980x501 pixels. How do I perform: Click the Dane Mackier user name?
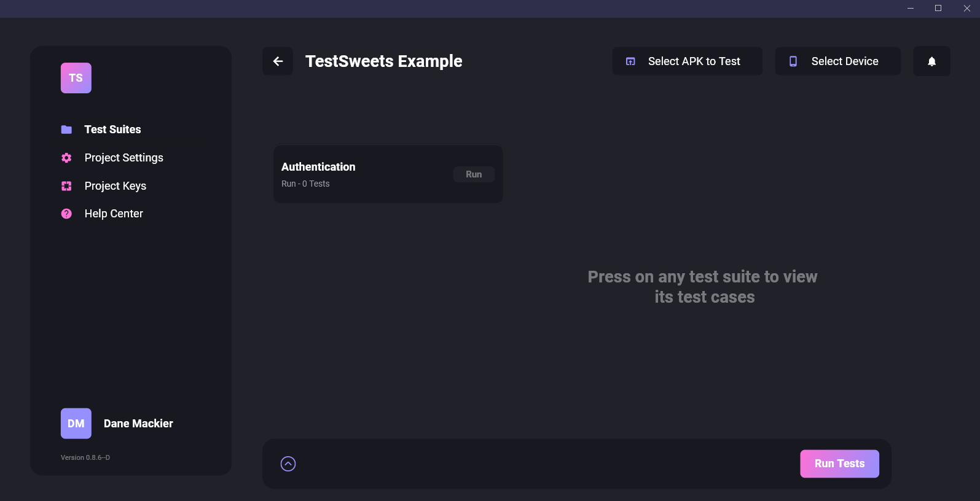coord(138,424)
